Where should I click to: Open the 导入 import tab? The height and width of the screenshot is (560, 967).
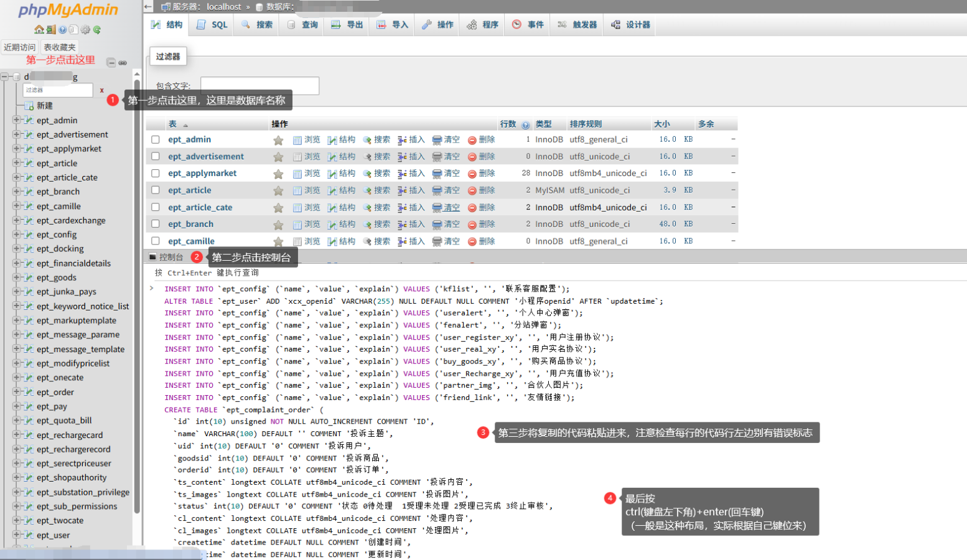point(393,25)
